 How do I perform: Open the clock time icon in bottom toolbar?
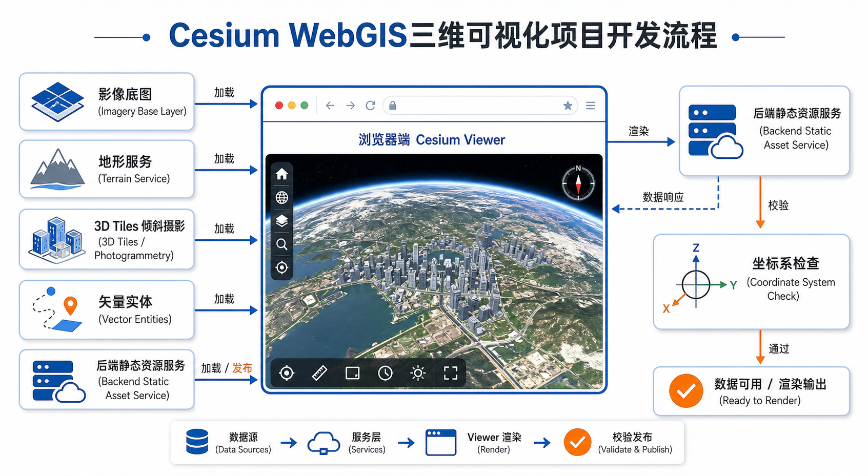(x=385, y=373)
